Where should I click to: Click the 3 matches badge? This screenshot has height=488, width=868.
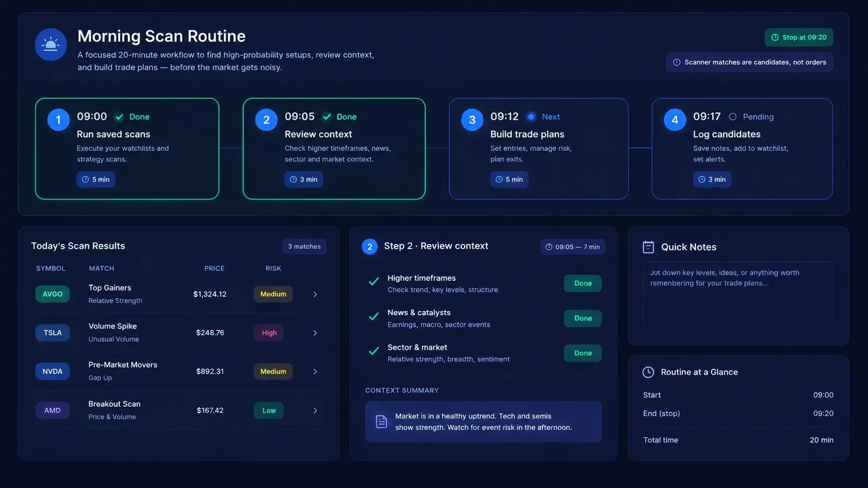pyautogui.click(x=304, y=247)
